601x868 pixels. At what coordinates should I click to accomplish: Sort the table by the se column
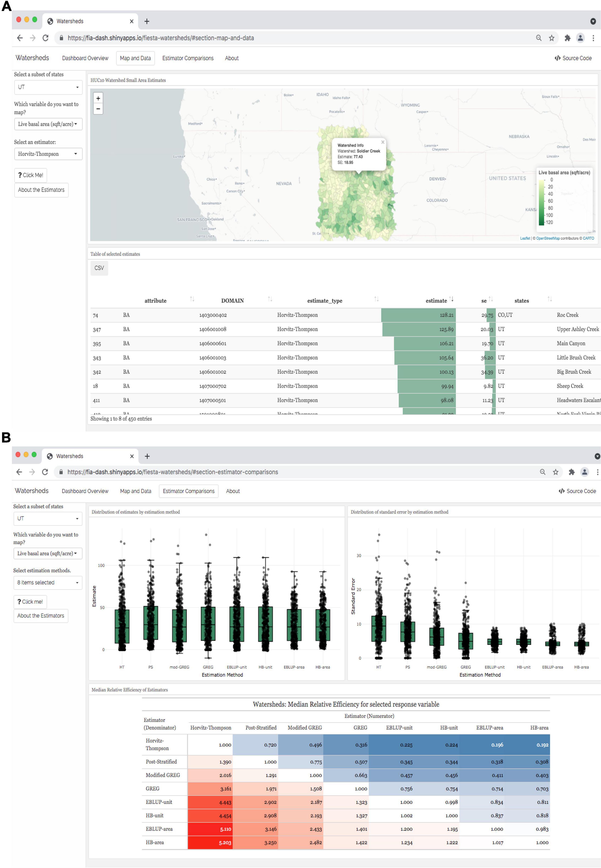(x=491, y=299)
